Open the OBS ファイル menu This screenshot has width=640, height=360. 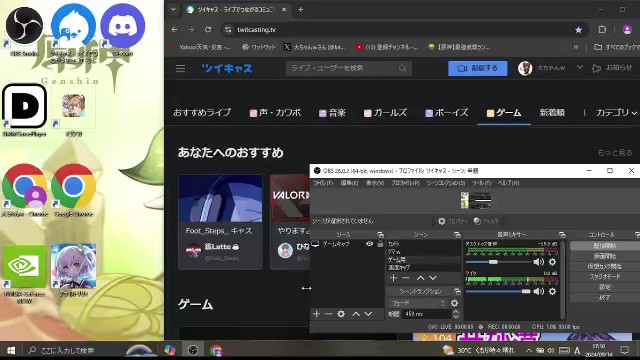[323, 183]
